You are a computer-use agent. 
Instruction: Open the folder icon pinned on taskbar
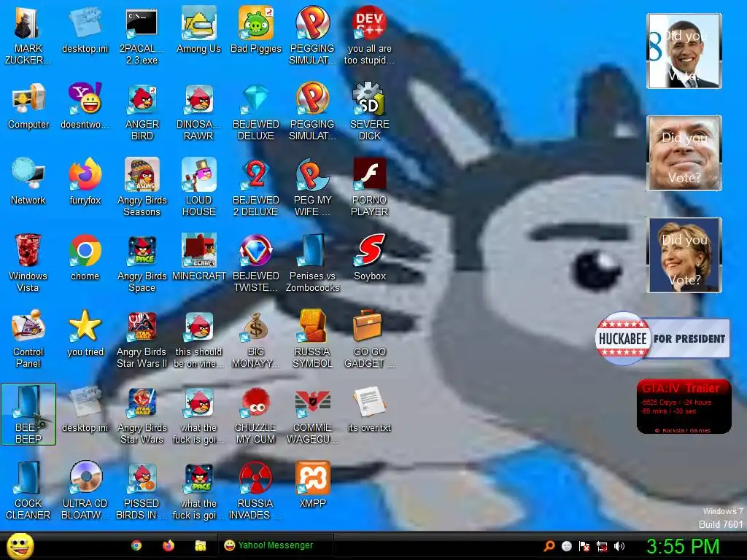coord(200,545)
